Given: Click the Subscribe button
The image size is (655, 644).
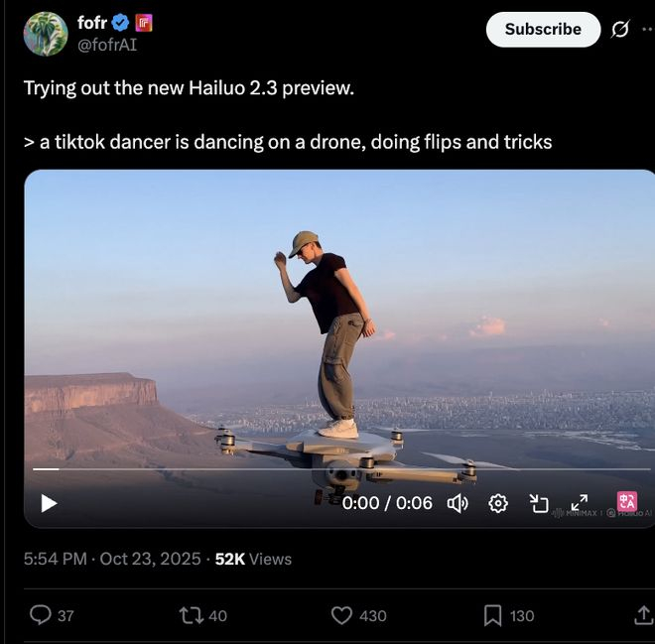Looking at the screenshot, I should (543, 30).
